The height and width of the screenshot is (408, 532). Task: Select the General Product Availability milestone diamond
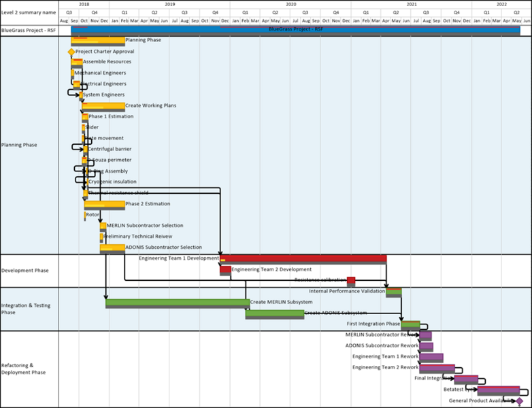pyautogui.click(x=519, y=401)
